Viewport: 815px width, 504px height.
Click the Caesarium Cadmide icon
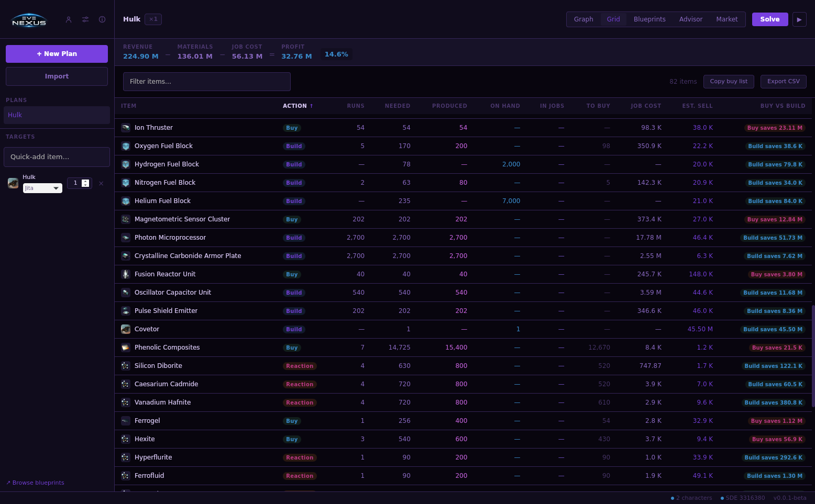pyautogui.click(x=126, y=384)
